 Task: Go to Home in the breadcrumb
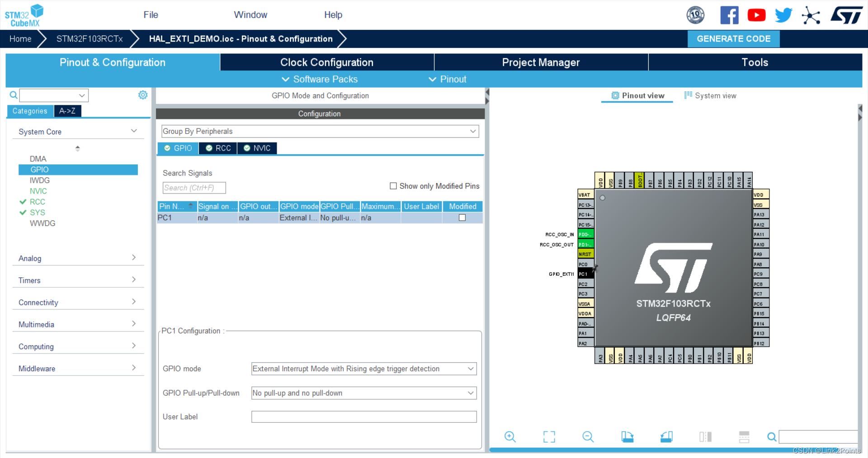point(20,39)
